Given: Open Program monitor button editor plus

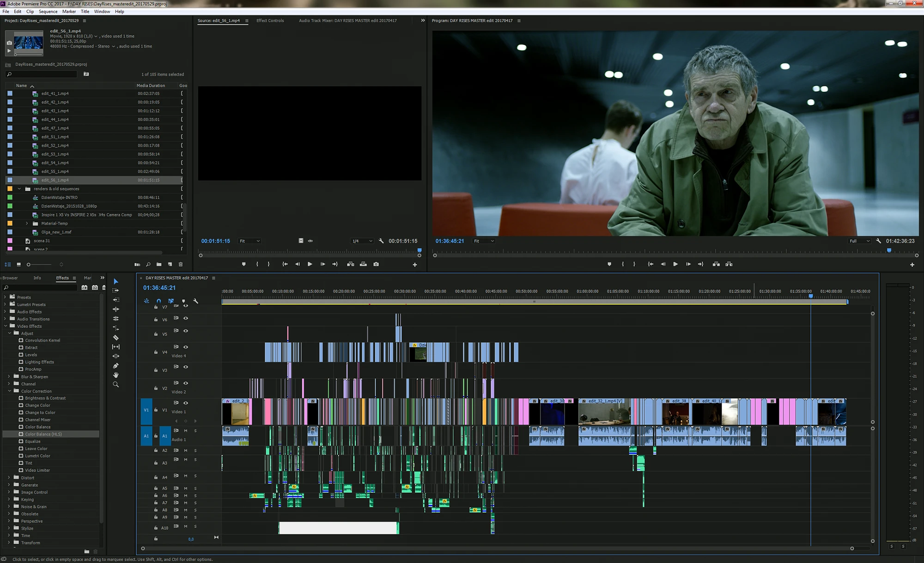Looking at the screenshot, I should pyautogui.click(x=912, y=265).
